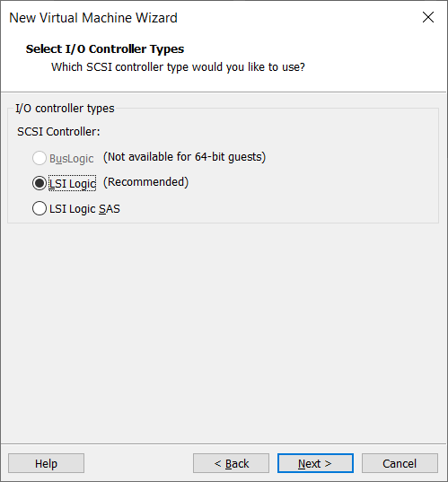Click the I/O controller types group title
This screenshot has height=482, width=448.
(65, 109)
